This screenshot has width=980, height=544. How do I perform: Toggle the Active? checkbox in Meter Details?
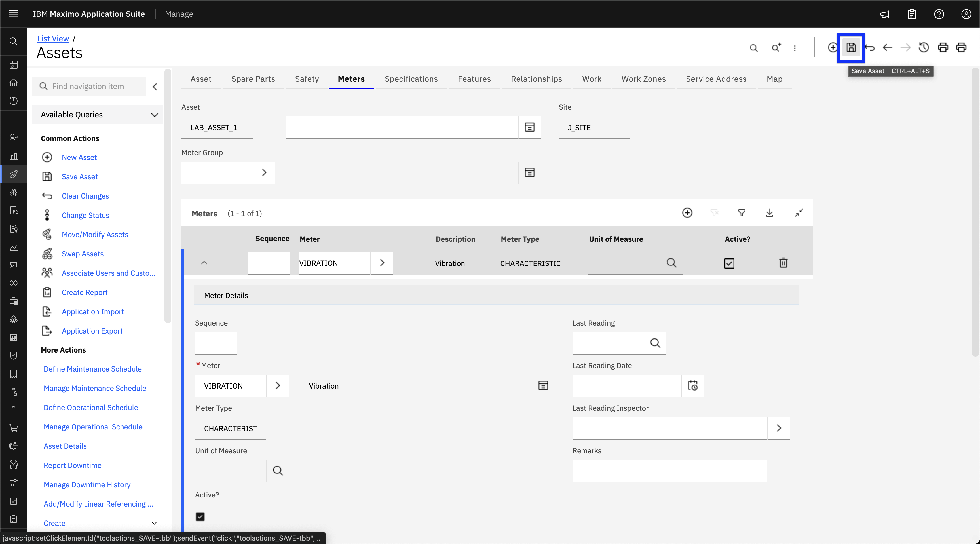pyautogui.click(x=200, y=516)
